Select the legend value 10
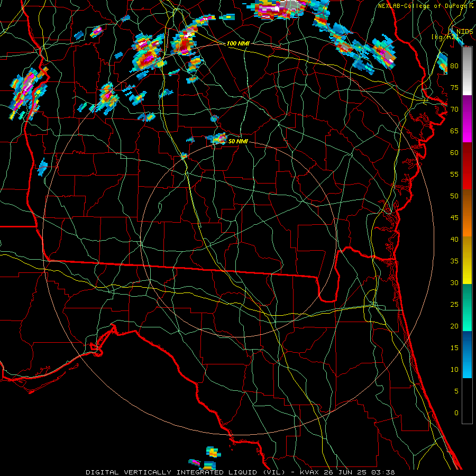 coord(454,370)
